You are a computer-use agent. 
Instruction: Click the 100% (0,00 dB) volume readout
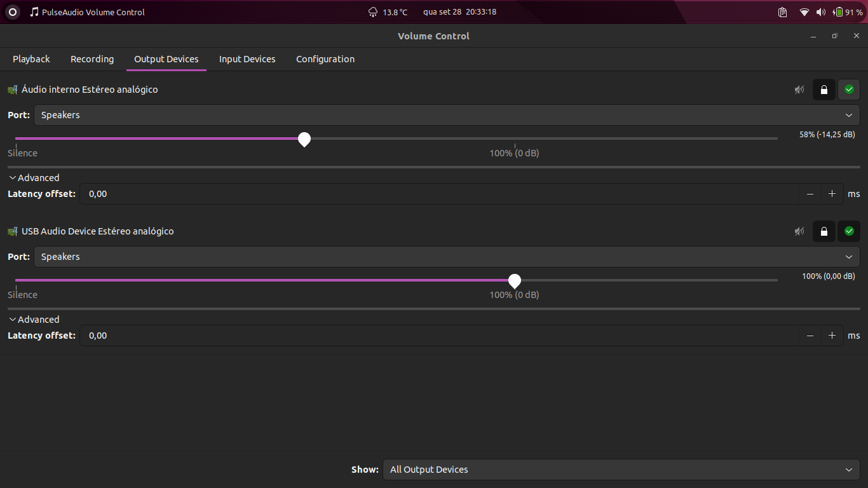[829, 276]
